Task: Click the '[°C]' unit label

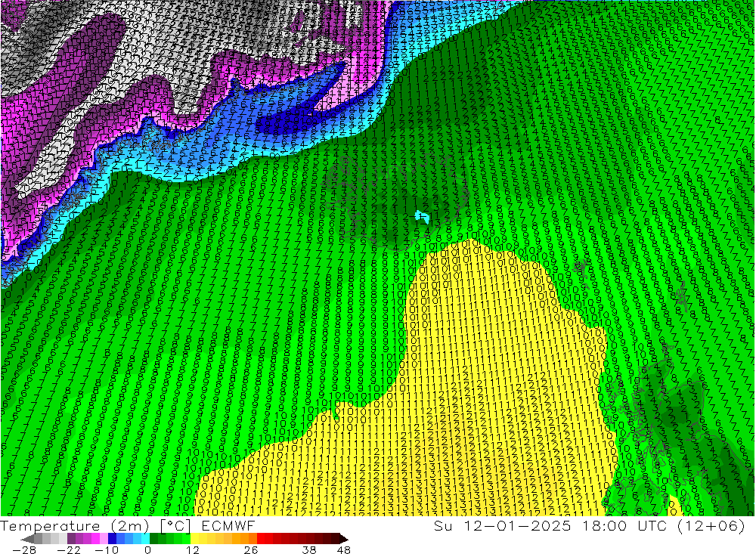Action: [175, 526]
